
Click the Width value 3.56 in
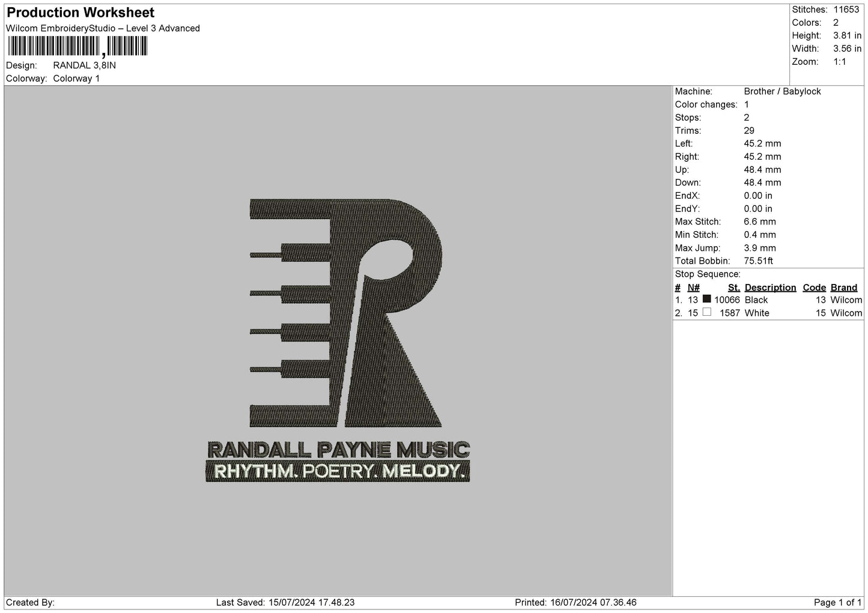[x=848, y=49]
